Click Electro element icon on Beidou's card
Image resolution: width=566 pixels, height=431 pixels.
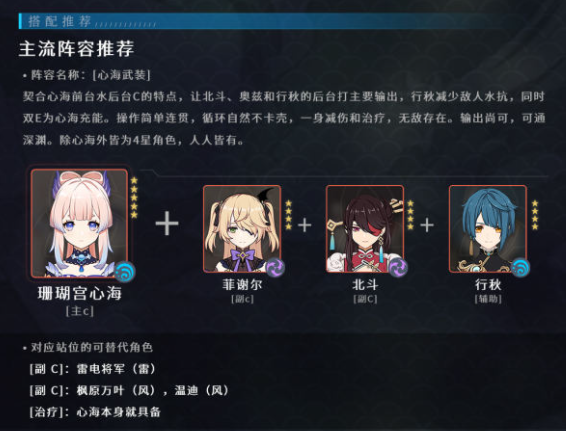[398, 267]
